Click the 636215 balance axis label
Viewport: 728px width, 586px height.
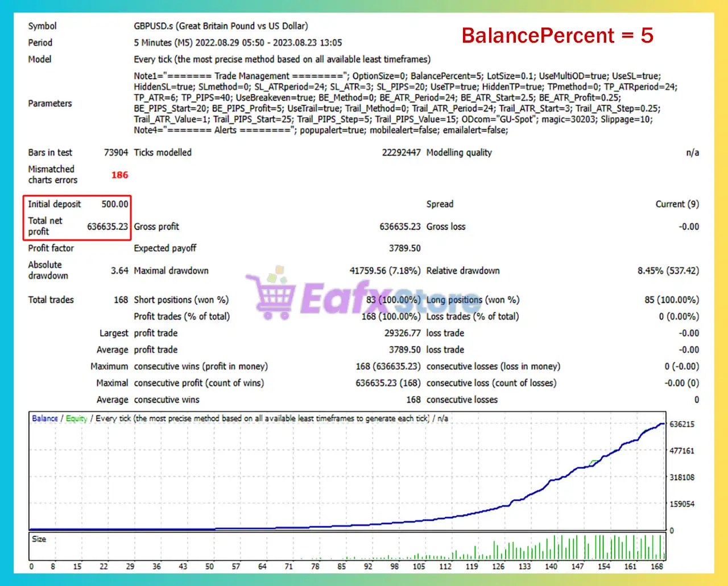(x=681, y=424)
